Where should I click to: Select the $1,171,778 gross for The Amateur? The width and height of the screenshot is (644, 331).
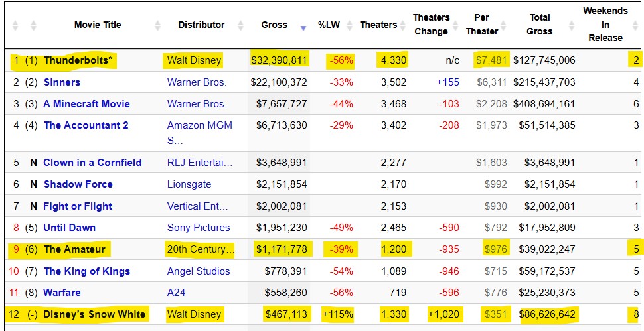pyautogui.click(x=282, y=249)
